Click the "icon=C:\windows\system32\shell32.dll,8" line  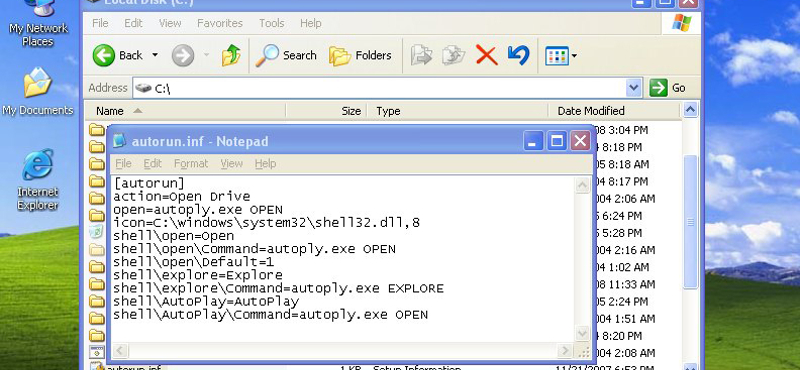(266, 223)
